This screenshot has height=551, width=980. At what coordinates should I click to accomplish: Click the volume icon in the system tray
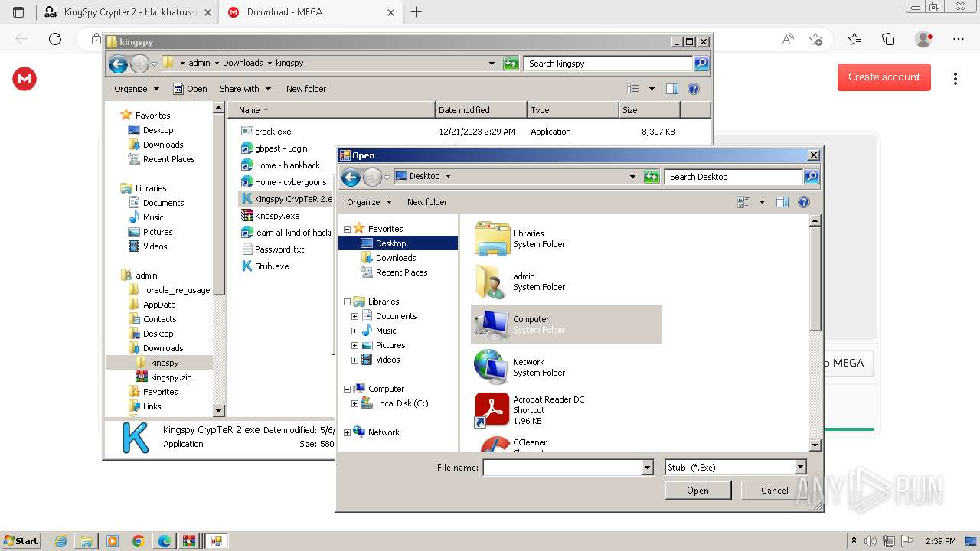point(871,541)
